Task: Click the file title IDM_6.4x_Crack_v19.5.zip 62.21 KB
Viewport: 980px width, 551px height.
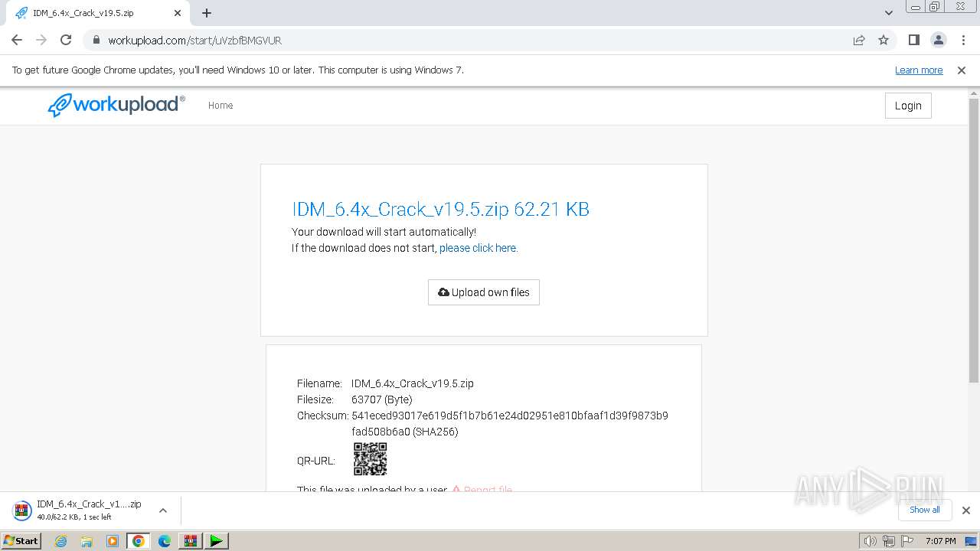Action: point(440,209)
